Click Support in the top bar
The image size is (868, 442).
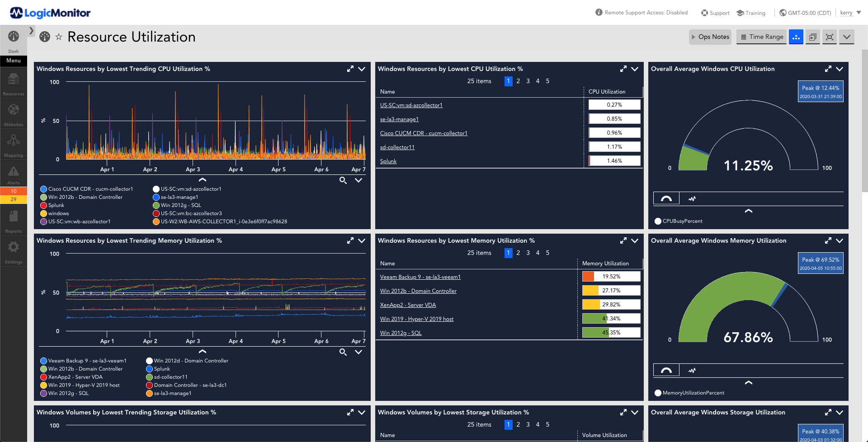pyautogui.click(x=715, y=13)
